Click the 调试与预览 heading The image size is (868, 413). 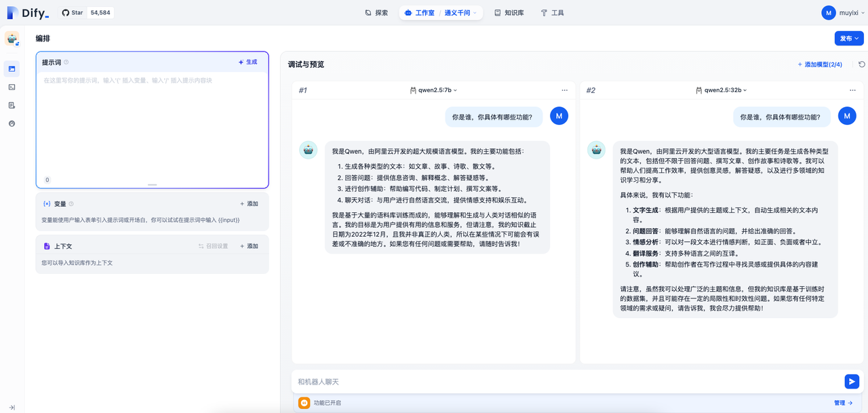[x=306, y=64]
